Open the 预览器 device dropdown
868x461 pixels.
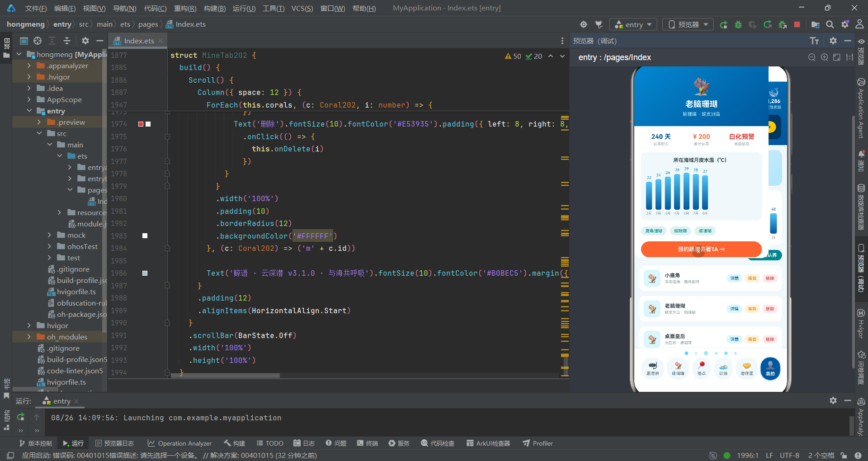pyautogui.click(x=688, y=24)
